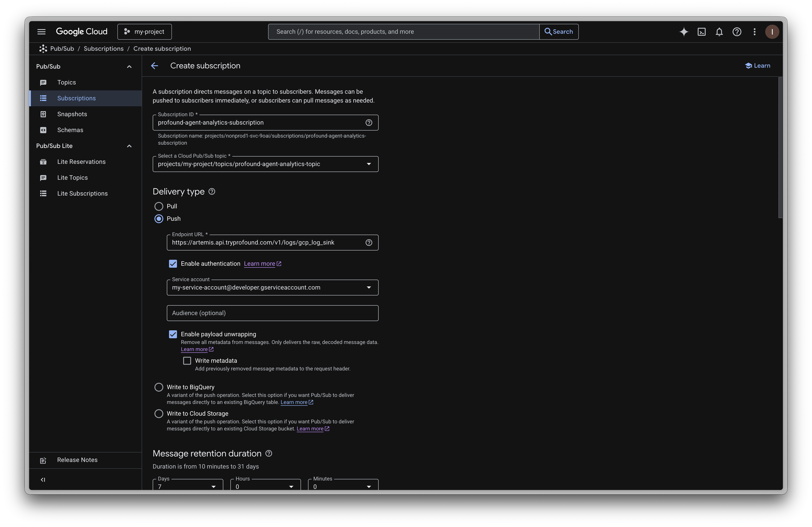Open the Cloud Pub/Sub topic dropdown
This screenshot has height=527, width=812.
[265, 164]
